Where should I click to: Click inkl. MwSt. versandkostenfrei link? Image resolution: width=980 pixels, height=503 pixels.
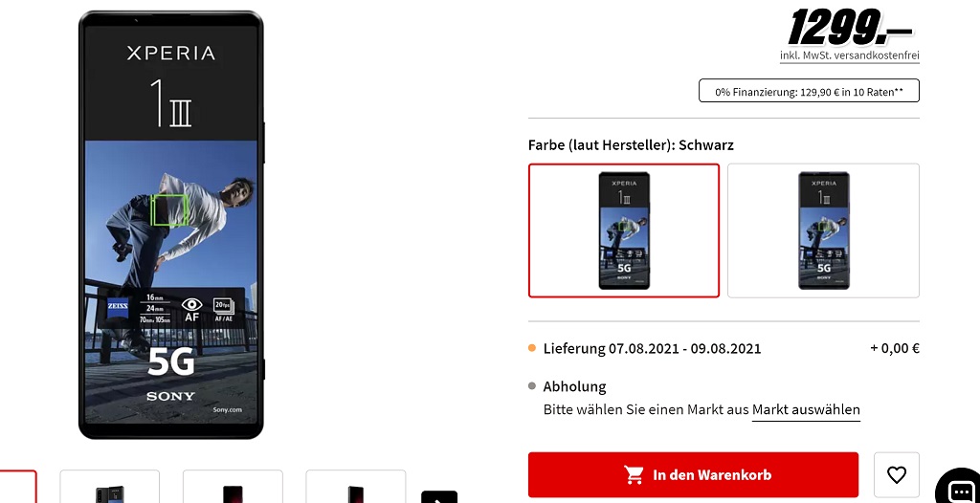coord(850,55)
